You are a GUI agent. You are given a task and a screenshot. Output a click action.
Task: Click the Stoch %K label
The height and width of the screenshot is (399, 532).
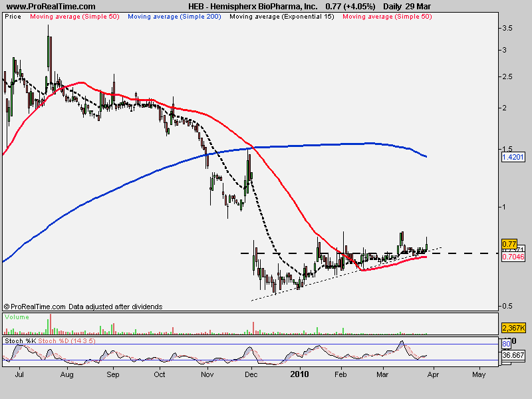click(20, 340)
